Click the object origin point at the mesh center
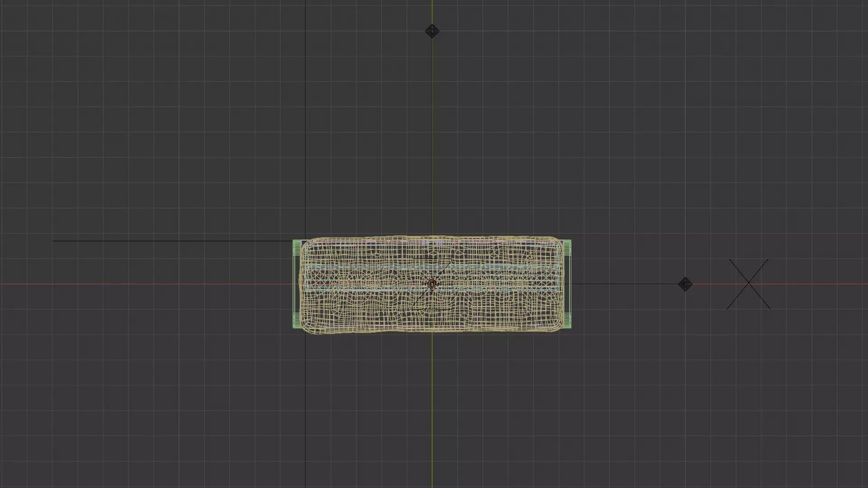This screenshot has height=488, width=868. tap(432, 285)
